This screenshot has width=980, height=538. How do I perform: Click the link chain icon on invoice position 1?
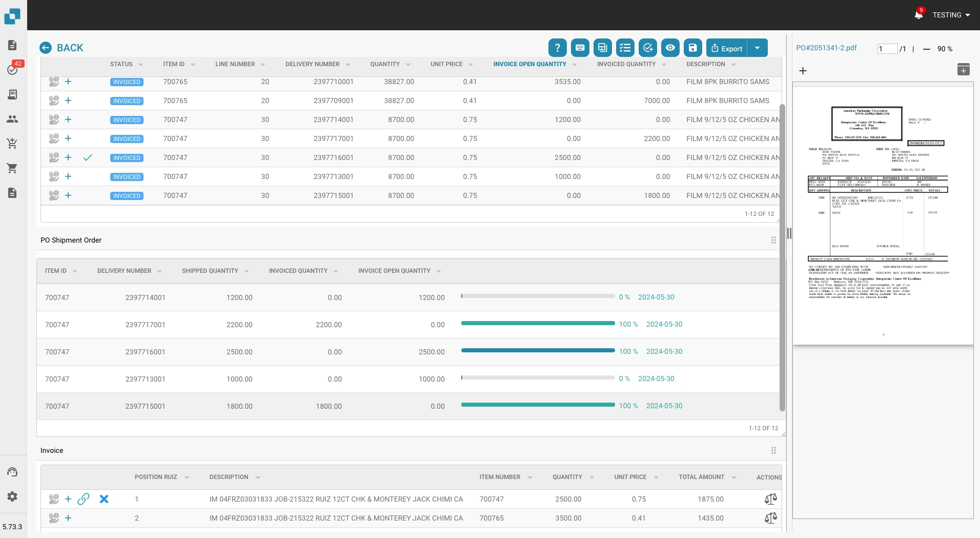point(84,499)
